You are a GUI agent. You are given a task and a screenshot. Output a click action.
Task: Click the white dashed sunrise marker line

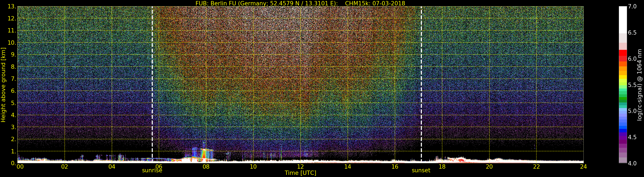click(152, 84)
